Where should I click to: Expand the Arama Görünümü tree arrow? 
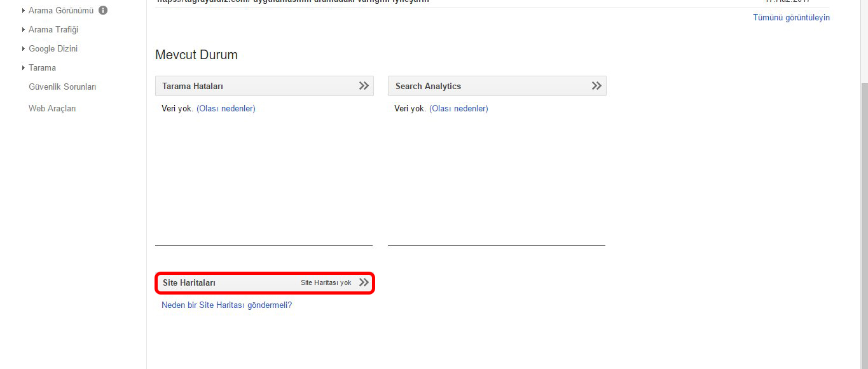[24, 11]
